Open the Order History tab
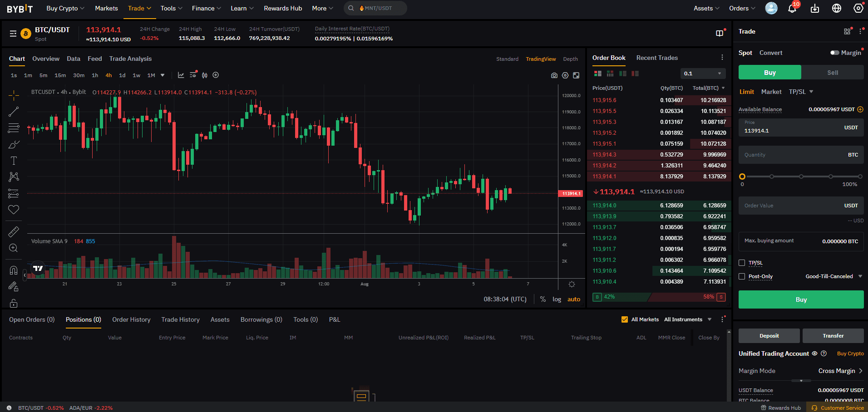Image resolution: width=868 pixels, height=412 pixels. click(x=131, y=319)
